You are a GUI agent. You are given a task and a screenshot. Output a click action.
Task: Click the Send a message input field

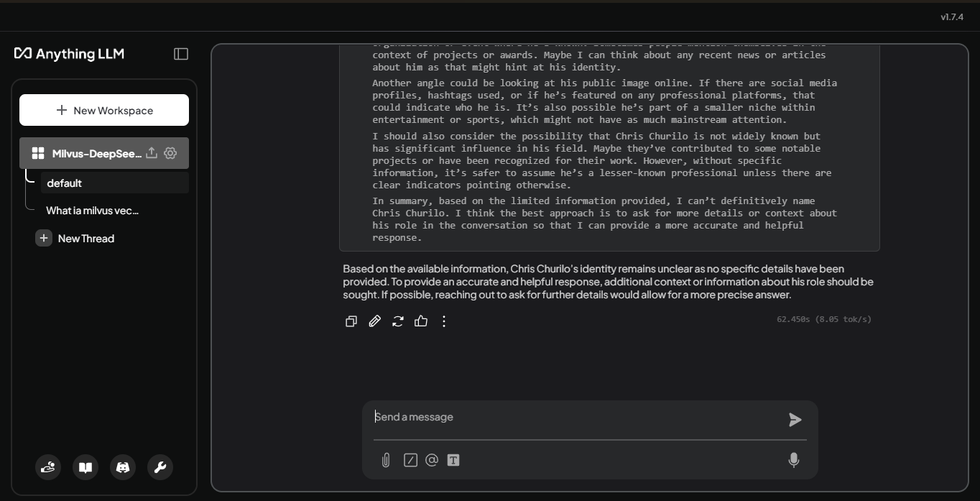(x=575, y=417)
